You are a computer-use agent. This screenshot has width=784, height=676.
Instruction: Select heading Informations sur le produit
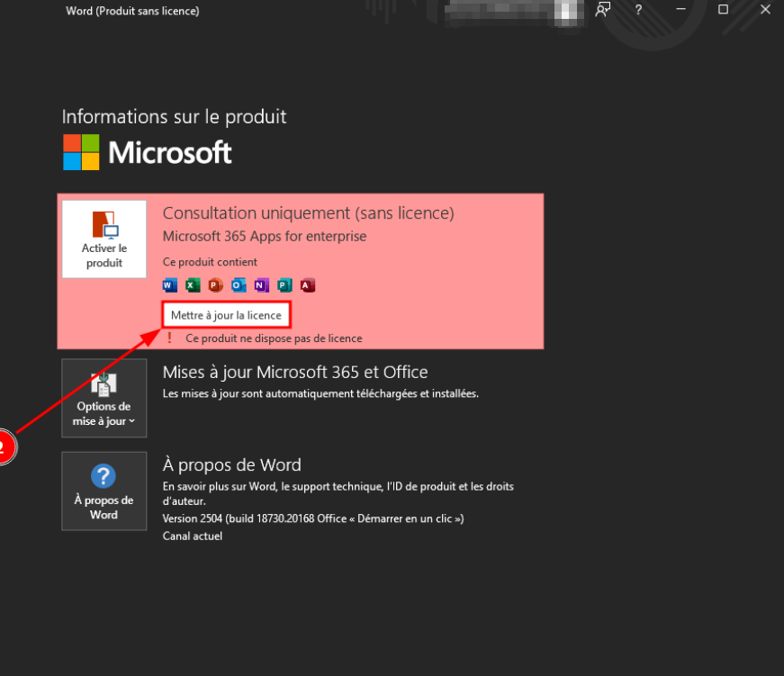(x=174, y=117)
